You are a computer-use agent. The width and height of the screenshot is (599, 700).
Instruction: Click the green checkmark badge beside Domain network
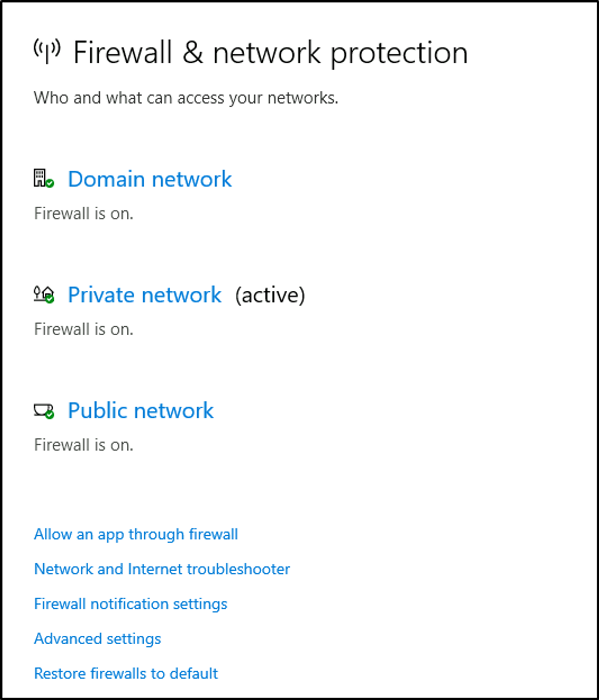[50, 184]
